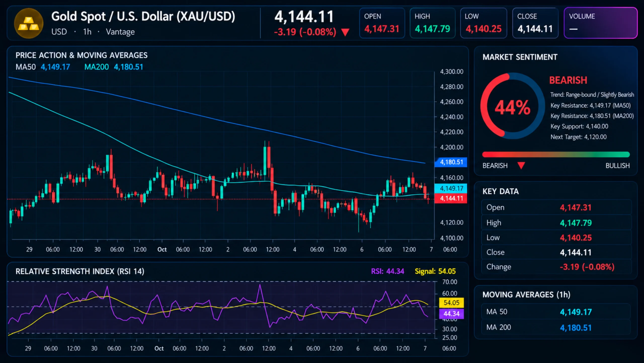Select the LOW 4,140.25 header card

click(x=484, y=23)
